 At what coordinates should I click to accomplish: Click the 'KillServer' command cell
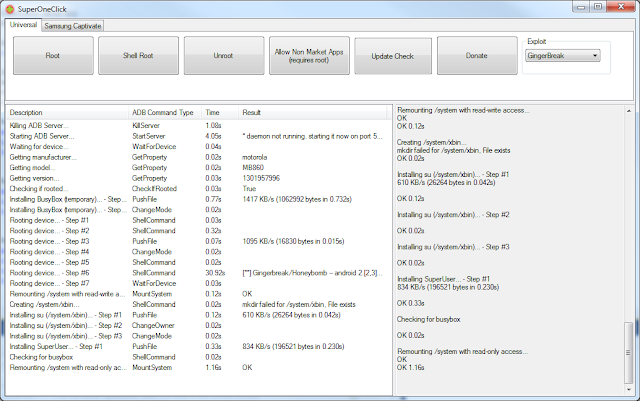(x=146, y=125)
